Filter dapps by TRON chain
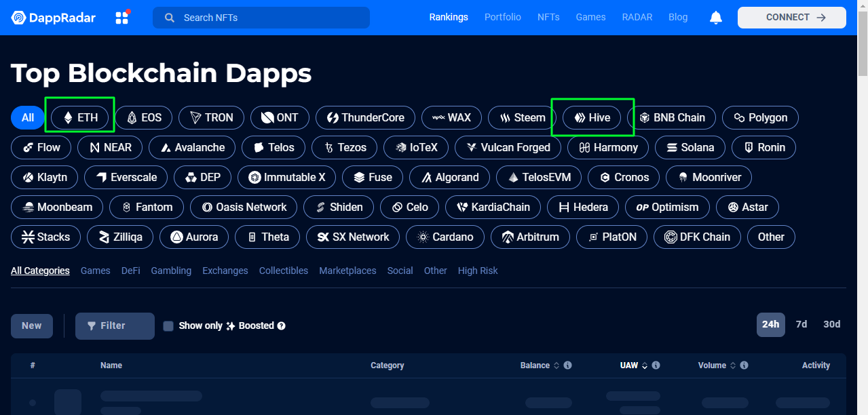The height and width of the screenshot is (415, 868). pos(211,117)
